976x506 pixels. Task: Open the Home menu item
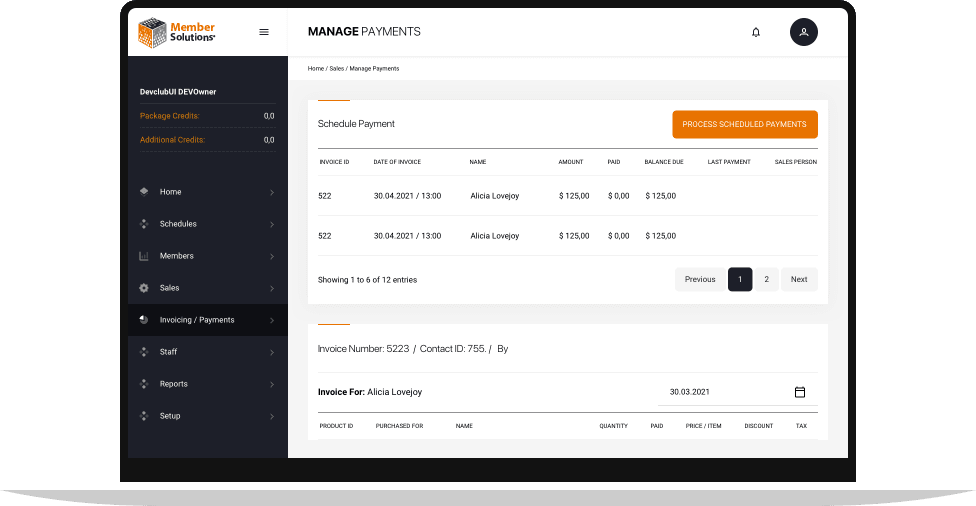pos(207,192)
